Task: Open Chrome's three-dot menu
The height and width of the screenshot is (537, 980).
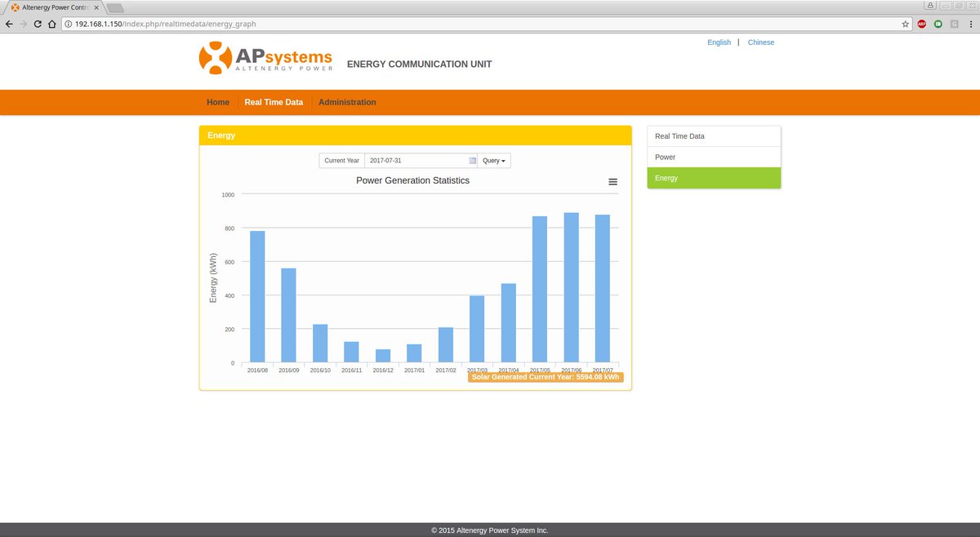Action: click(971, 24)
